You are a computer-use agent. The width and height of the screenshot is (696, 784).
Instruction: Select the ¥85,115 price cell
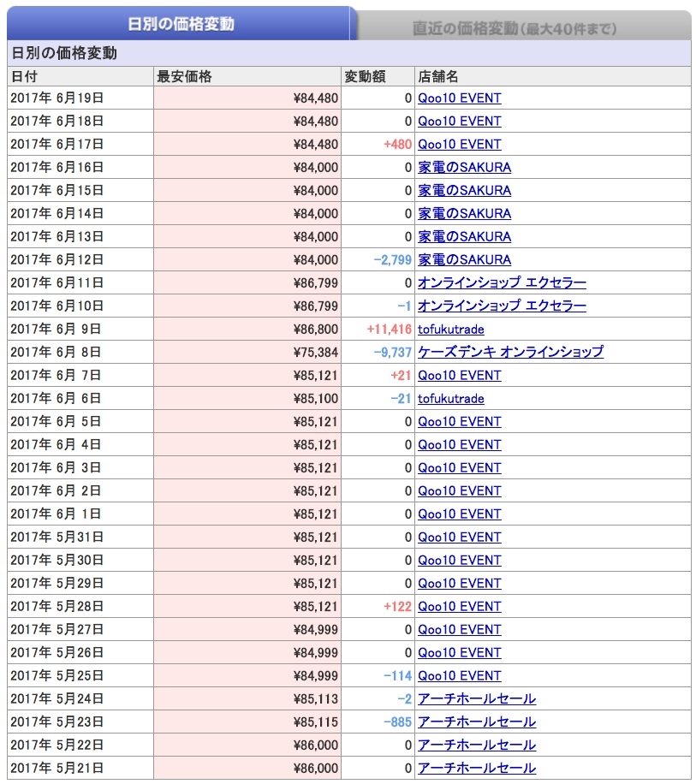point(247,722)
